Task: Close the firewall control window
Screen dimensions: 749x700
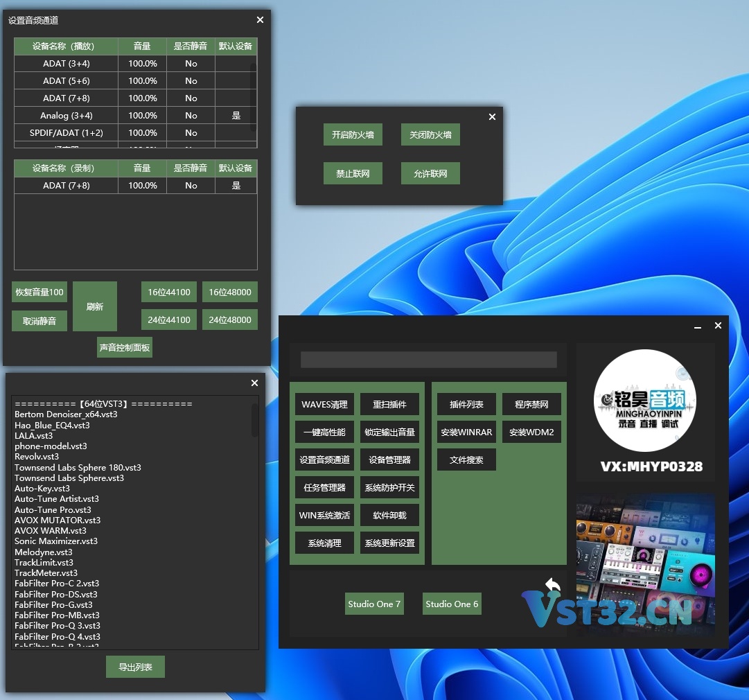Action: pyautogui.click(x=492, y=116)
